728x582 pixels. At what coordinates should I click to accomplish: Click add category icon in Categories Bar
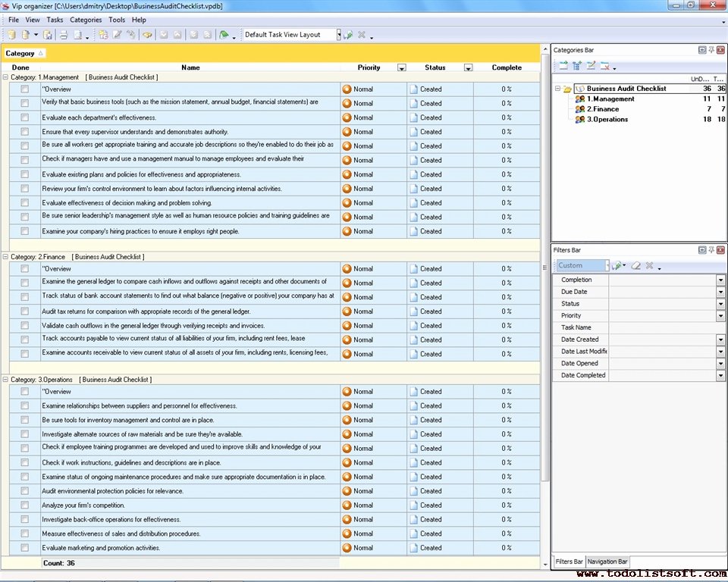click(x=563, y=65)
